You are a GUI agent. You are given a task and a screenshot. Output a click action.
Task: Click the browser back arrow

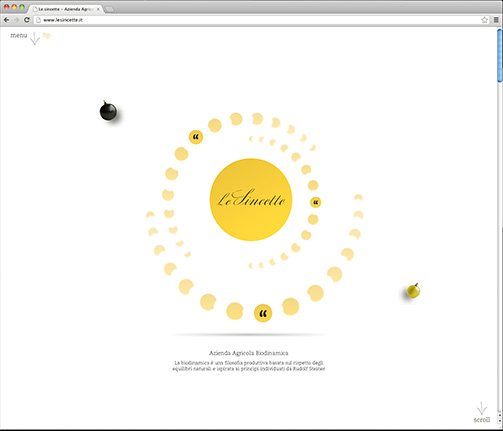click(x=6, y=20)
